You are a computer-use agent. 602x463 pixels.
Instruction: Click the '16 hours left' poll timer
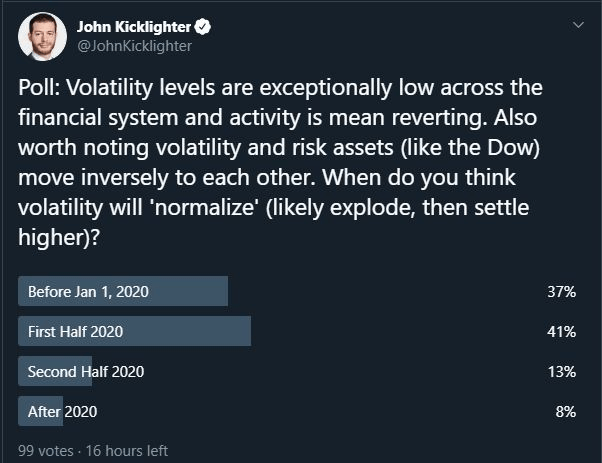(x=127, y=451)
